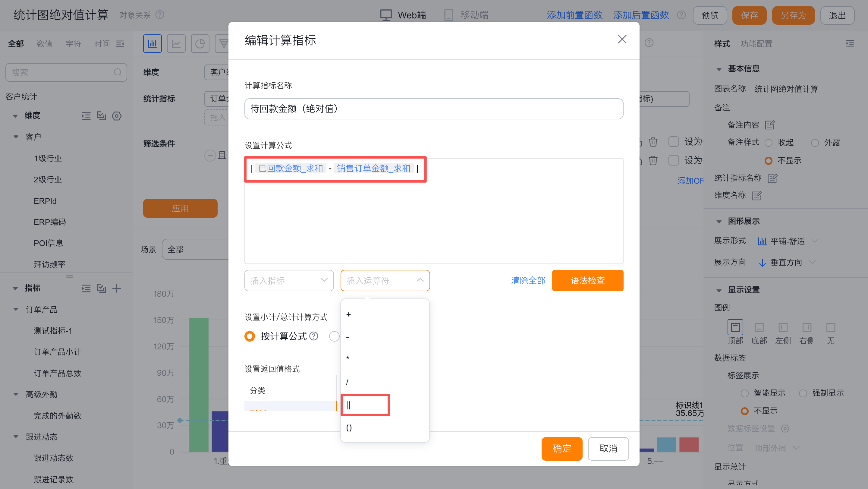868x489 pixels.
Task: Collapse the 订单产品 tree group
Action: pos(16,309)
